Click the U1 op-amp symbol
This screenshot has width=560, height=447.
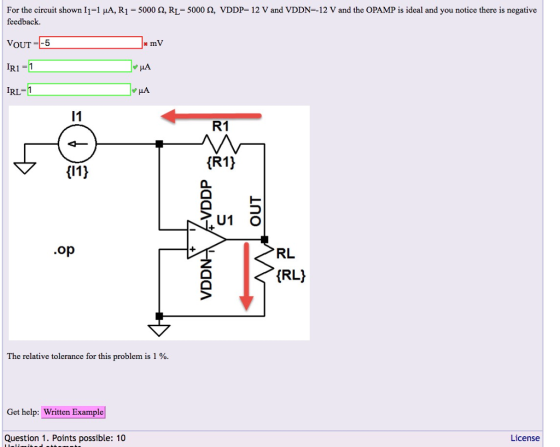(206, 239)
